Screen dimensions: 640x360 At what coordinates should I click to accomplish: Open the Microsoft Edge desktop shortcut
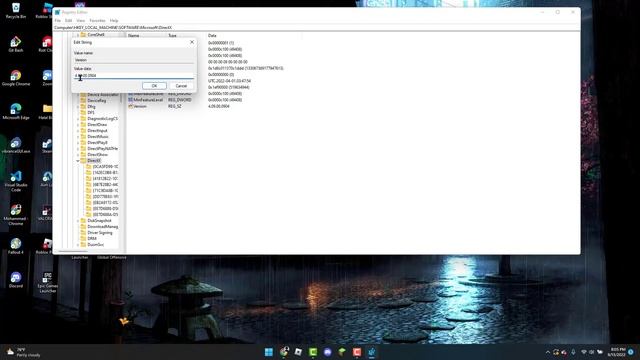(x=16, y=111)
